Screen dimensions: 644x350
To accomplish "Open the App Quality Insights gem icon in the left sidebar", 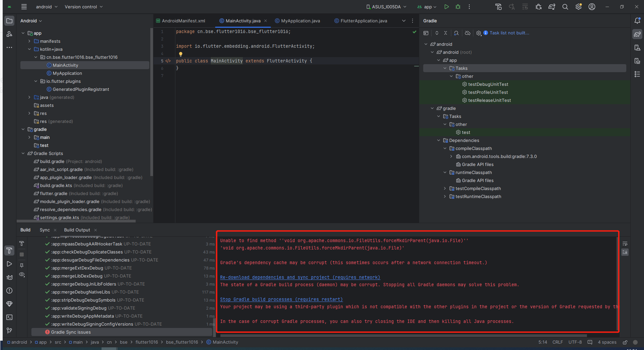I will [9, 304].
